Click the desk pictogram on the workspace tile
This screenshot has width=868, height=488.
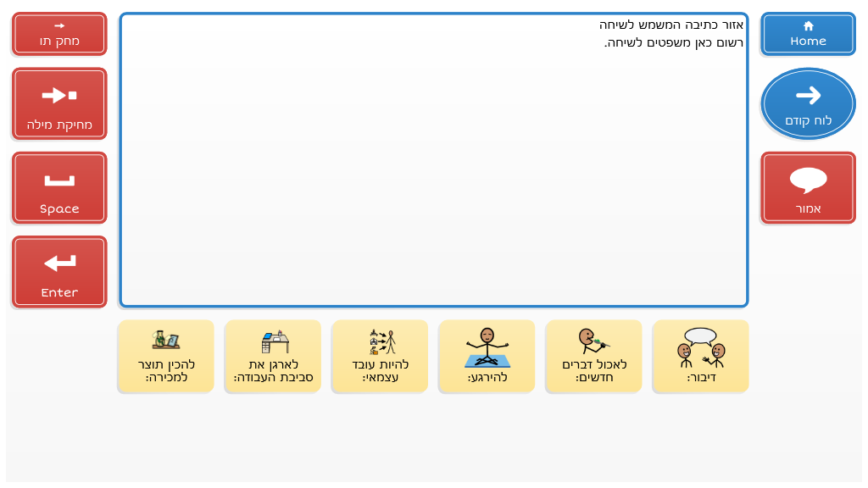pyautogui.click(x=275, y=341)
